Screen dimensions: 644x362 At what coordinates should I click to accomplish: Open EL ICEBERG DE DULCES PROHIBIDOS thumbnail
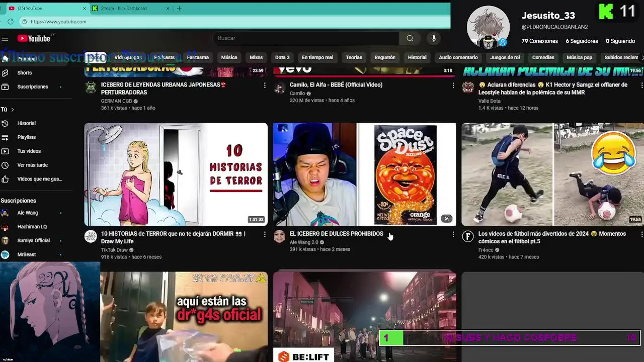click(x=365, y=174)
